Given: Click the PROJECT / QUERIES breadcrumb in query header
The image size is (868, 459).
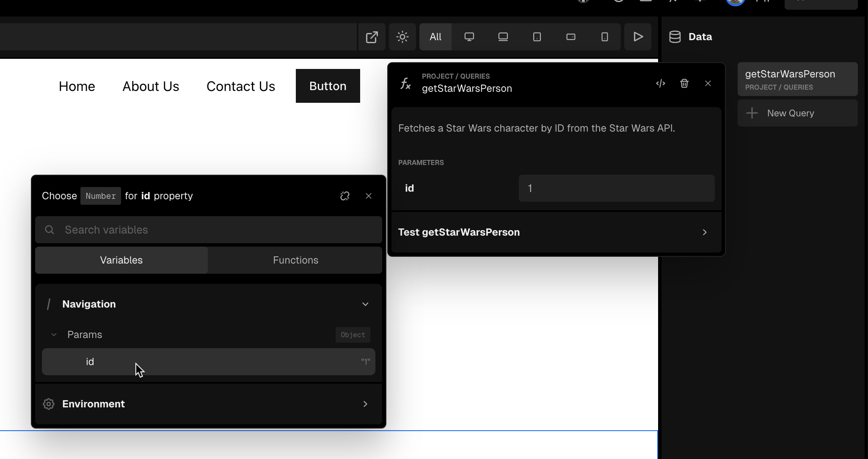Looking at the screenshot, I should [x=455, y=76].
